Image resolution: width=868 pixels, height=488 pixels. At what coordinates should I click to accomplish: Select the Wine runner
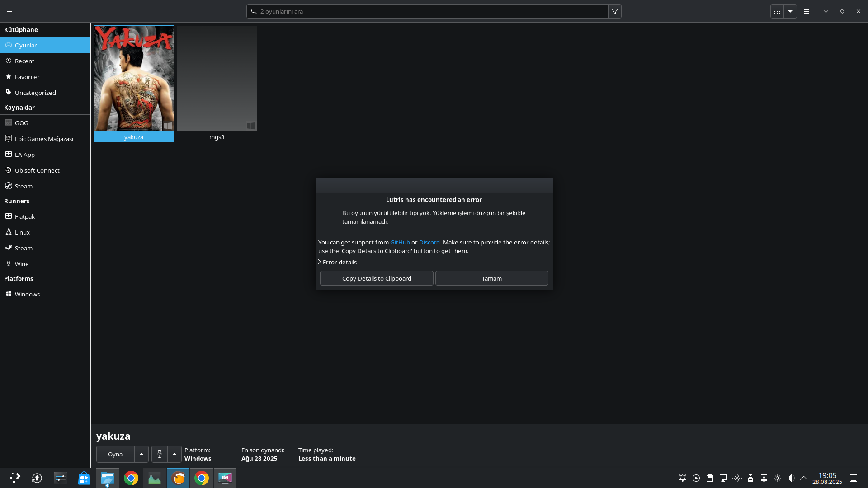coord(45,264)
